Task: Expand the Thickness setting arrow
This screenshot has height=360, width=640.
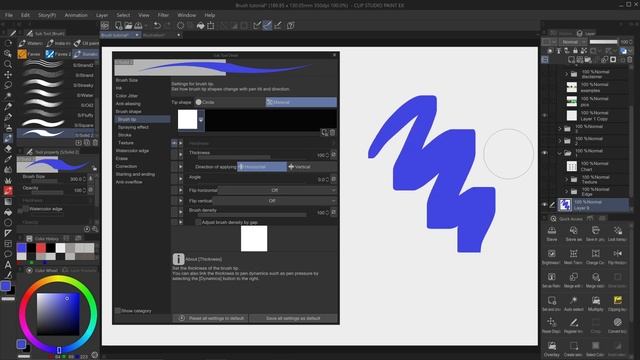Action: (x=181, y=155)
